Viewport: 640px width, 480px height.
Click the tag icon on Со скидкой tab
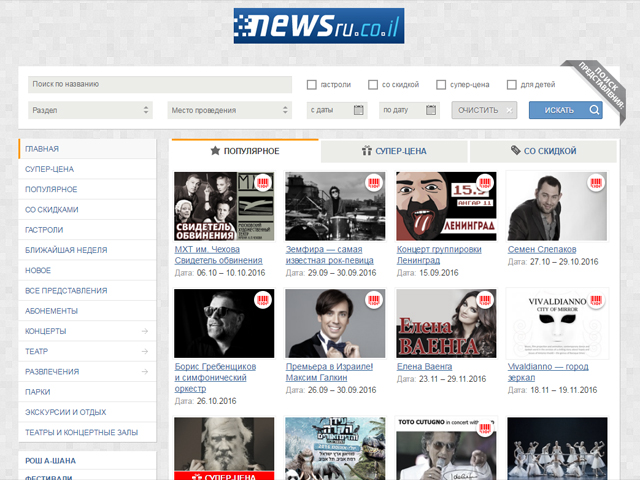[x=516, y=150]
